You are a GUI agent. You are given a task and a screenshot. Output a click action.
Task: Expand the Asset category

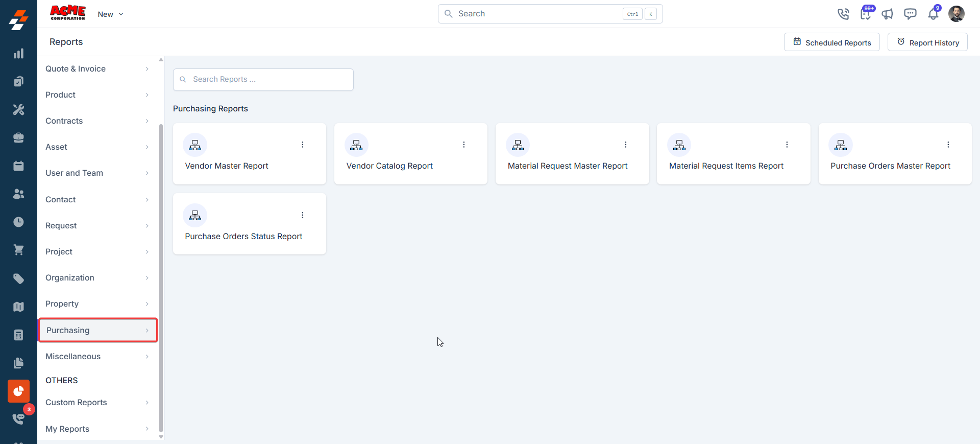[x=97, y=147]
